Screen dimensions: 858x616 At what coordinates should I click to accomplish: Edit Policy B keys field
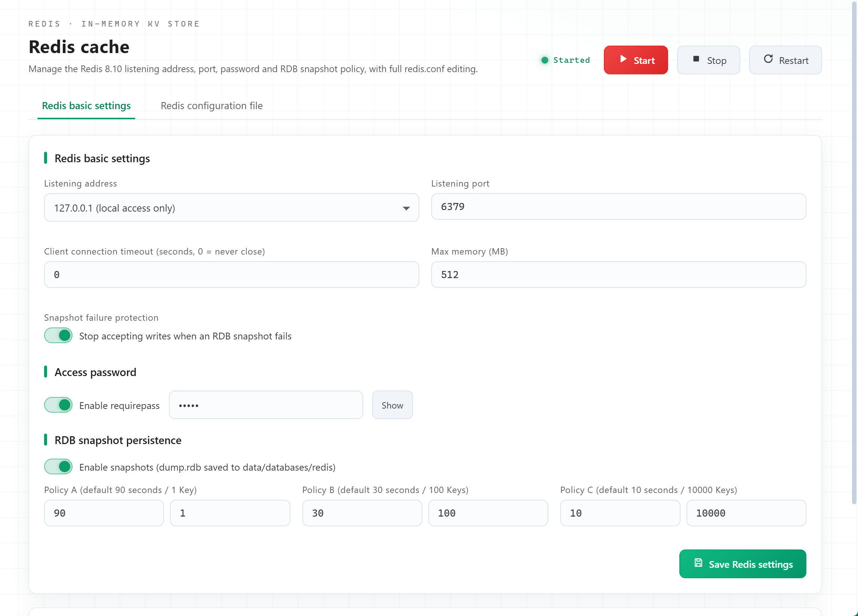[488, 514]
